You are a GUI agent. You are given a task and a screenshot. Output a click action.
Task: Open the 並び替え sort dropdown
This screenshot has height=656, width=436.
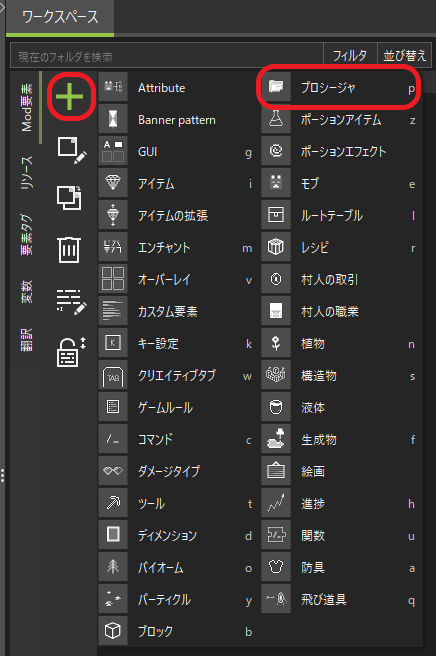(404, 55)
